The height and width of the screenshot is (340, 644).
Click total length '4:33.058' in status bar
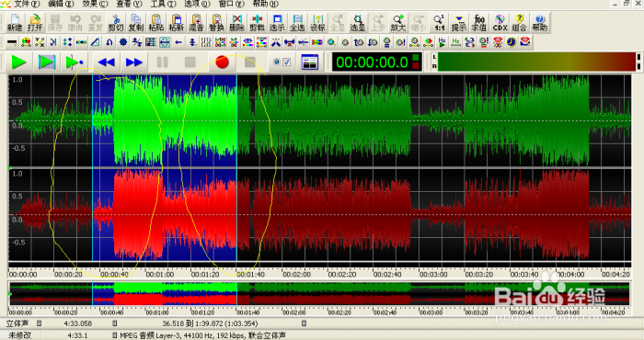77,323
